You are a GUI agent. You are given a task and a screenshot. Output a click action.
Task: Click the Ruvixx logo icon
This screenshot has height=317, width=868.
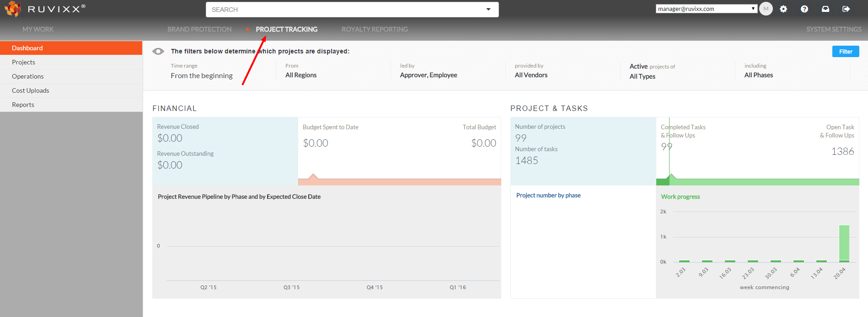click(x=12, y=9)
